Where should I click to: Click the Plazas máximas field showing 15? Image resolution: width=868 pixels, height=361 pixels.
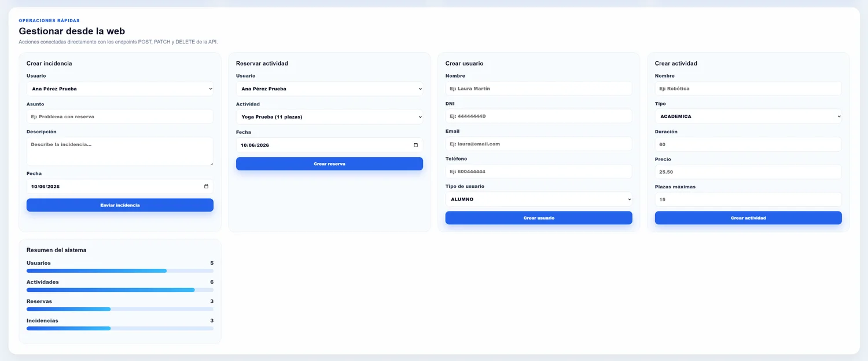748,199
